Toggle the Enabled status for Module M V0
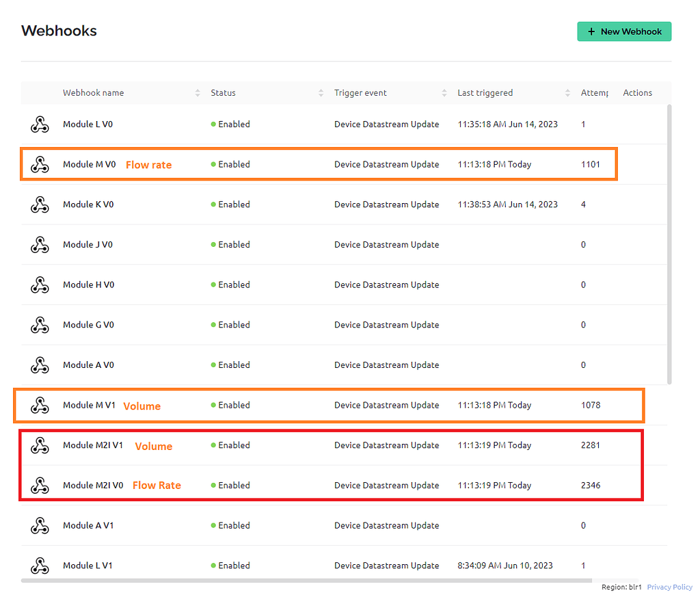 232,164
